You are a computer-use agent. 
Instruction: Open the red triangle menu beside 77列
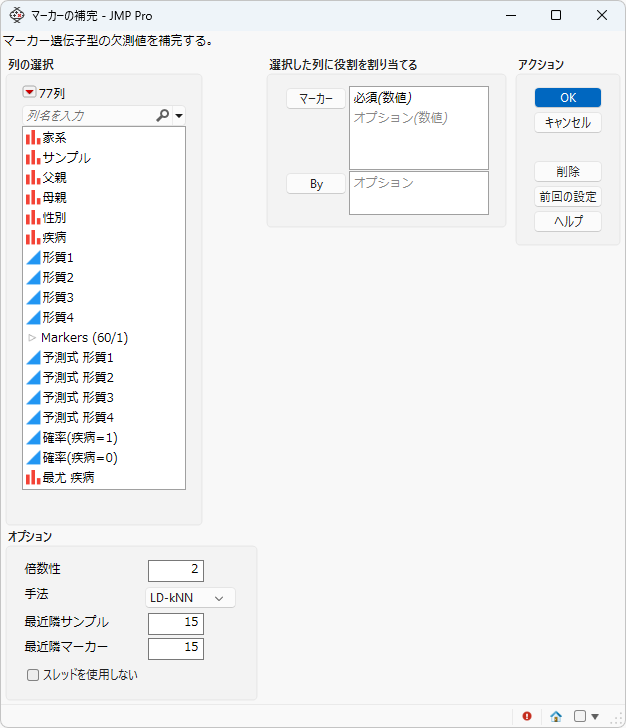29,92
